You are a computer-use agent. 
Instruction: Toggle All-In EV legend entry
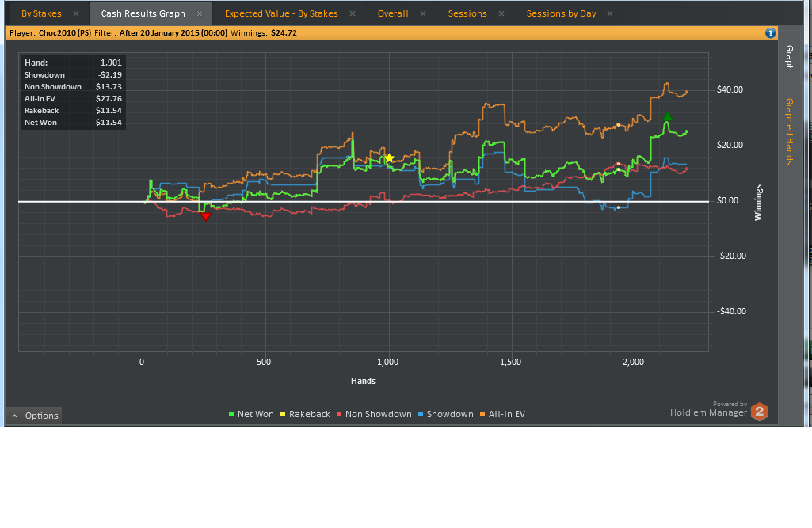point(502,414)
